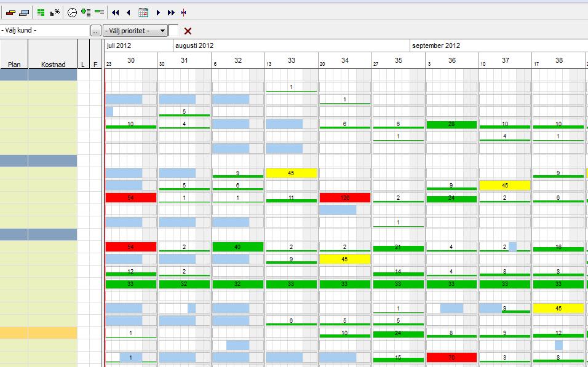The width and height of the screenshot is (588, 367).
Task: Click the blue stacked rectangles toolbar icon
Action: (24, 13)
